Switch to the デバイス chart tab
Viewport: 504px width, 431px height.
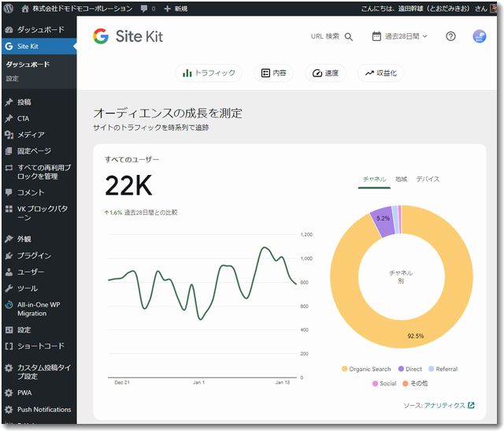(428, 179)
